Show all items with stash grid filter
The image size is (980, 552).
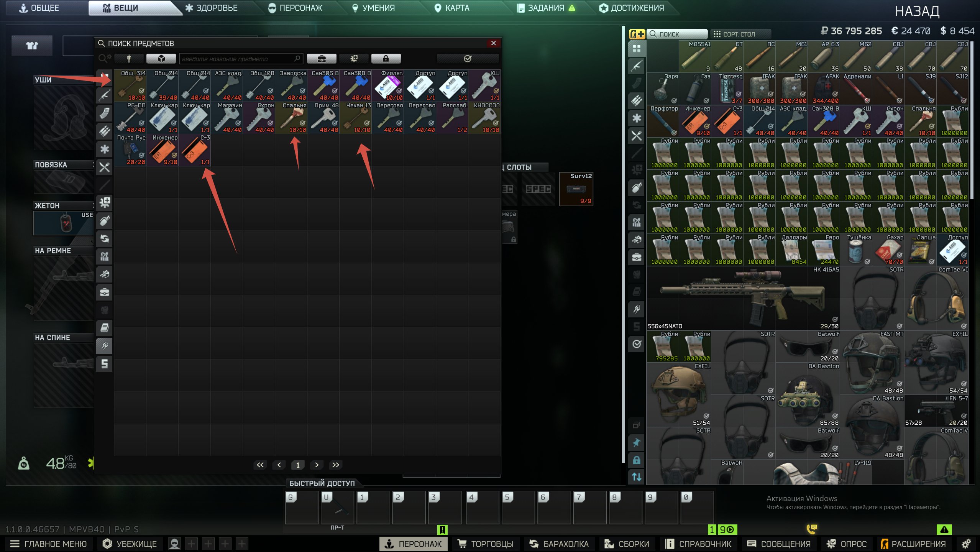pos(637,49)
